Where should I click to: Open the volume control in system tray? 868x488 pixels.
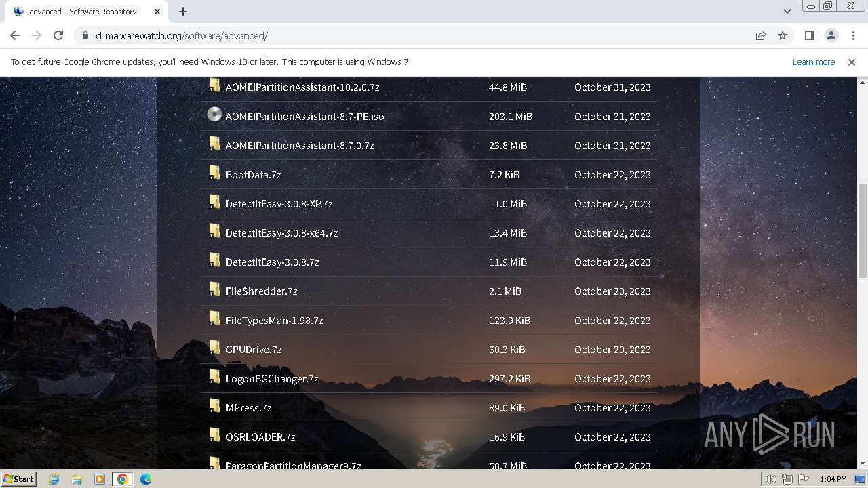pyautogui.click(x=771, y=479)
